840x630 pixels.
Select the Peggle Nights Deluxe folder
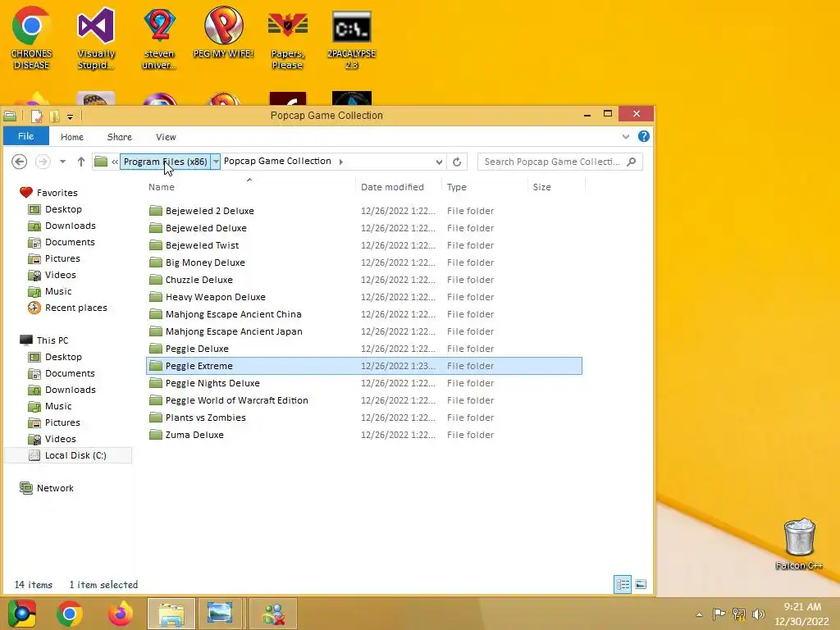364,383
